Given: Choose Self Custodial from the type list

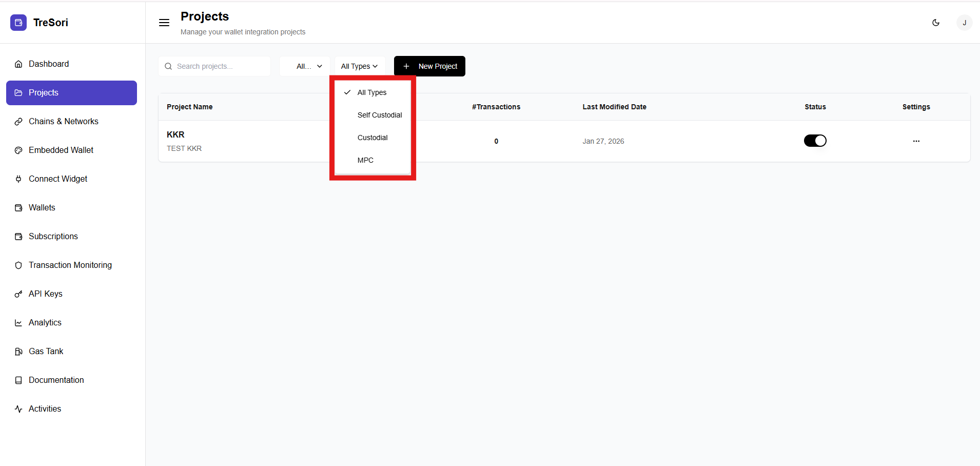Looking at the screenshot, I should tap(379, 115).
